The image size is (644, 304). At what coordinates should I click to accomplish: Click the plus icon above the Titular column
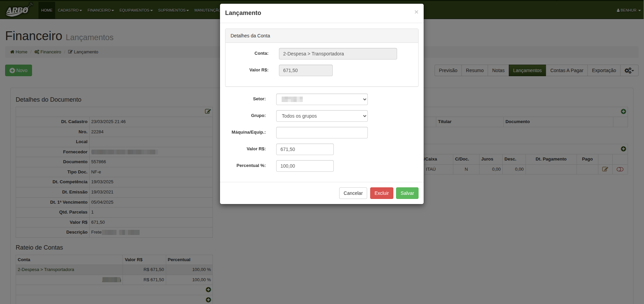point(623,112)
